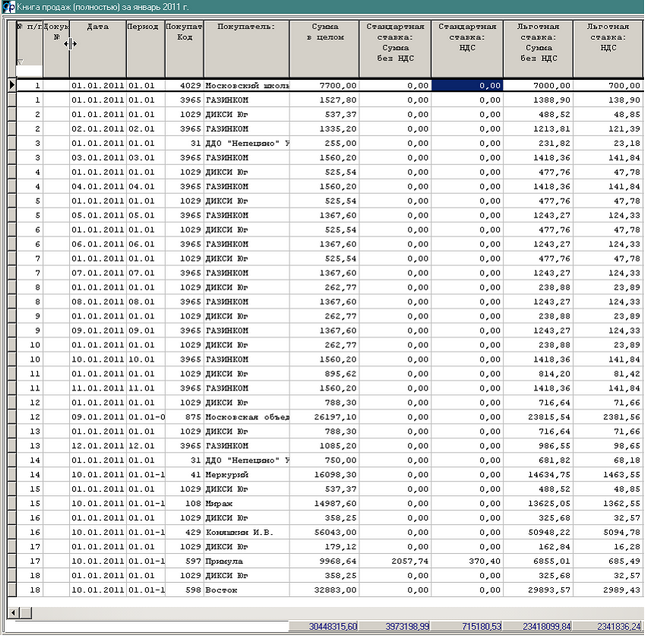645x636 pixels.
Task: Click the left arrow of horizontal scrollbar
Action: (x=14, y=613)
